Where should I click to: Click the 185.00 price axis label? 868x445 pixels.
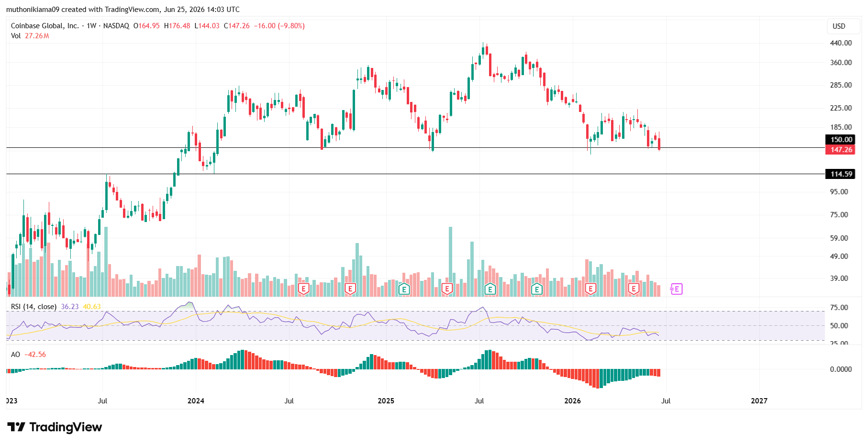[841, 127]
